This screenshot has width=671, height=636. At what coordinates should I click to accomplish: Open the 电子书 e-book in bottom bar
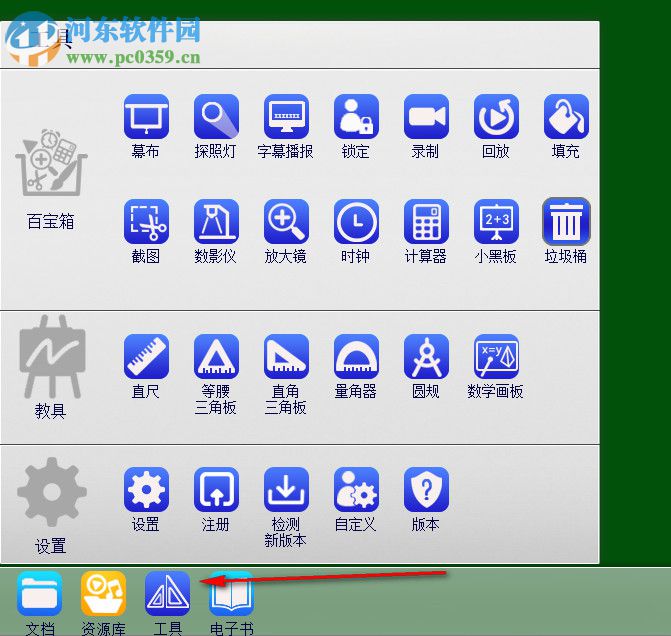232,594
